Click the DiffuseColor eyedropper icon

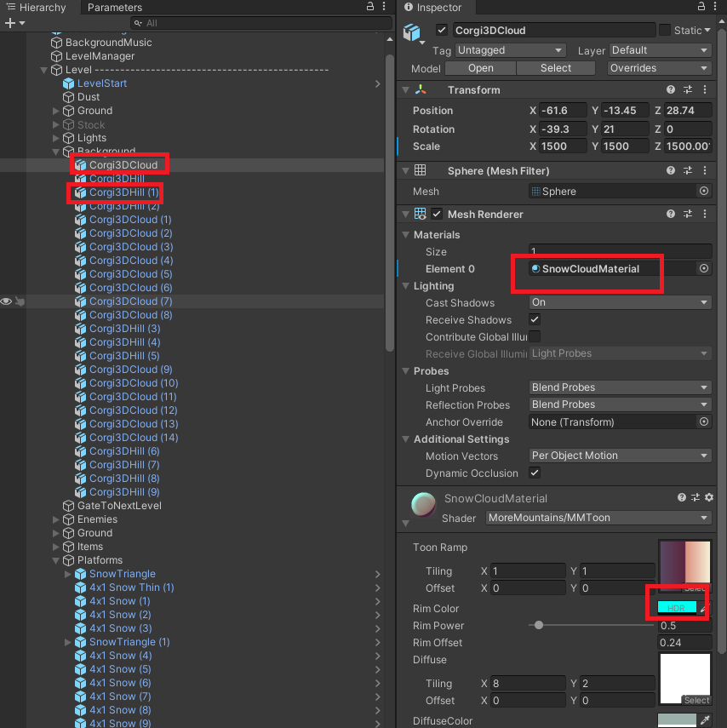(705, 720)
